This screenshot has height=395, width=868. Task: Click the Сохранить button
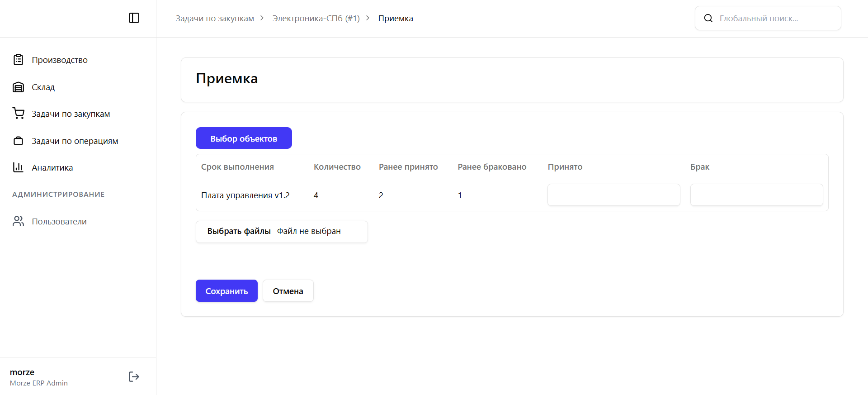pyautogui.click(x=226, y=290)
